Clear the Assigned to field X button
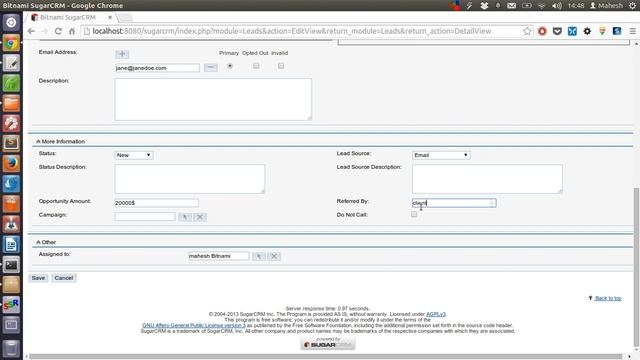This screenshot has height=360, width=640. pos(274,256)
